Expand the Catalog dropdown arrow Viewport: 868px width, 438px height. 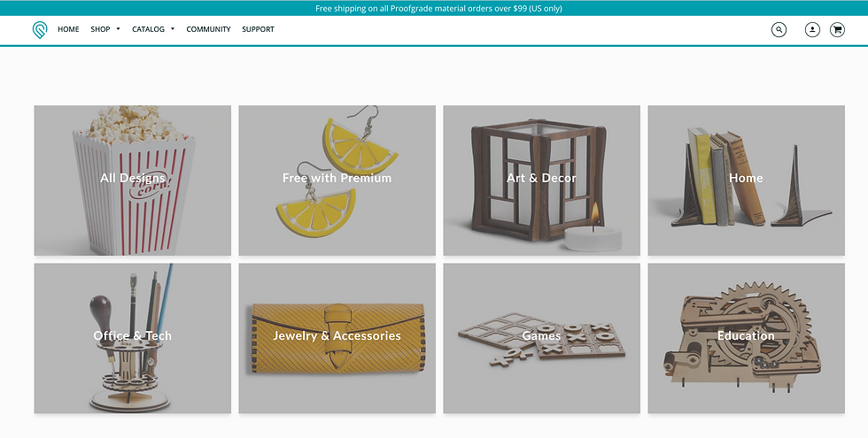(173, 29)
